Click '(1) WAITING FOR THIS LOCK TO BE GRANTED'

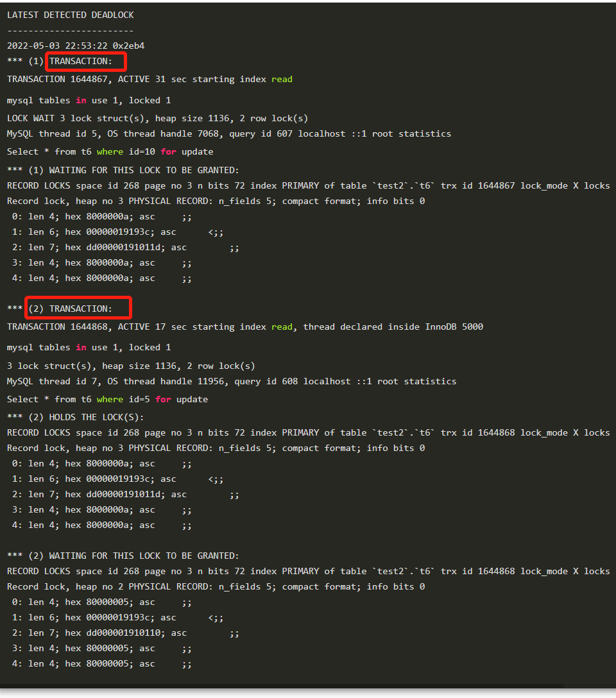(x=133, y=171)
